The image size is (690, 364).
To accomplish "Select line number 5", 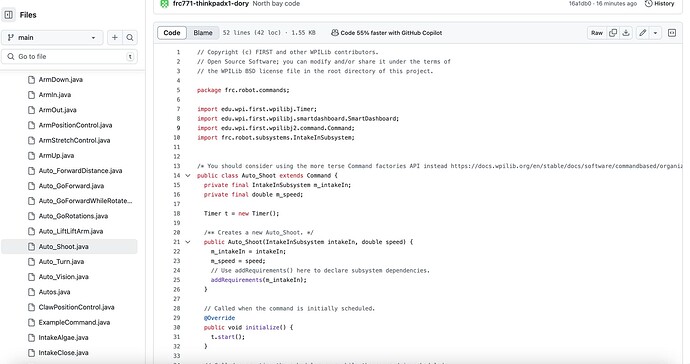I will (178, 90).
